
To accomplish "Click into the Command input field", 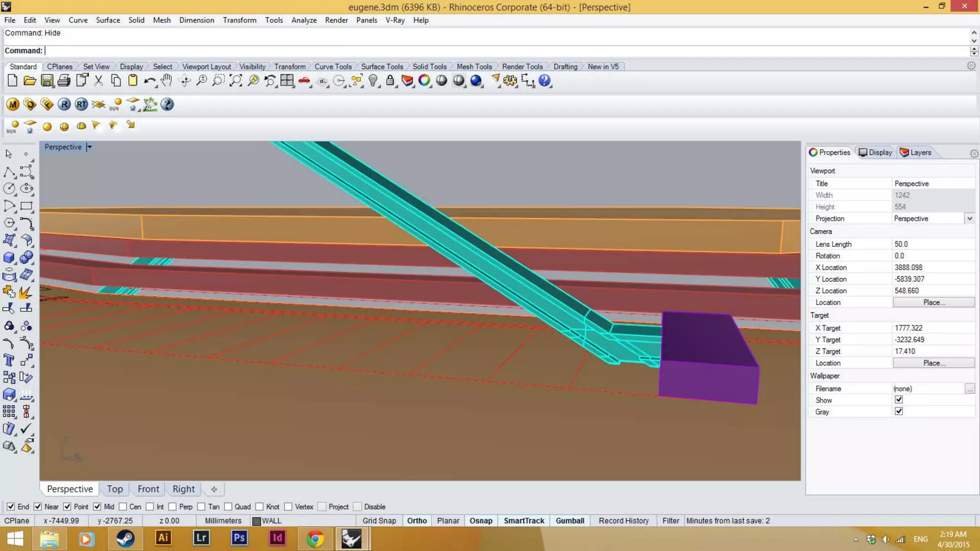I will [506, 51].
